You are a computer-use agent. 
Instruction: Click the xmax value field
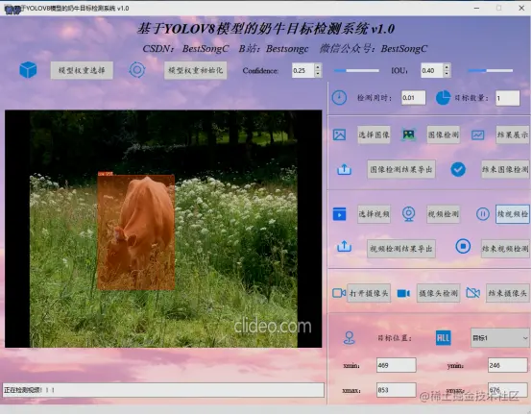(397, 390)
